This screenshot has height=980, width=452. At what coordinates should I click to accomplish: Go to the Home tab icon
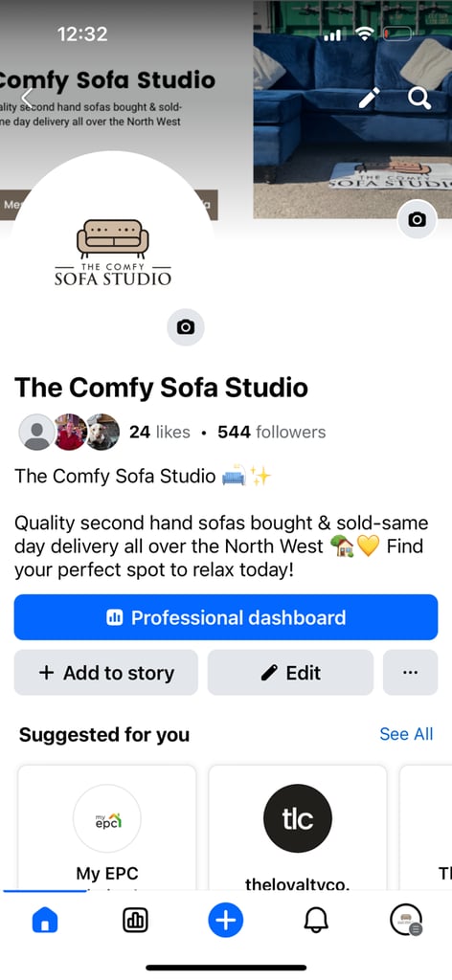pos(45,921)
